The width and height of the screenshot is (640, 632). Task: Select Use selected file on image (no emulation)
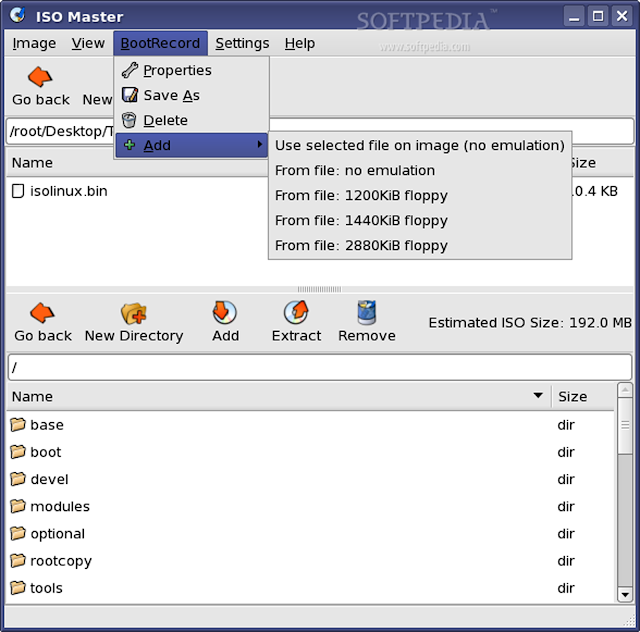[x=420, y=145]
